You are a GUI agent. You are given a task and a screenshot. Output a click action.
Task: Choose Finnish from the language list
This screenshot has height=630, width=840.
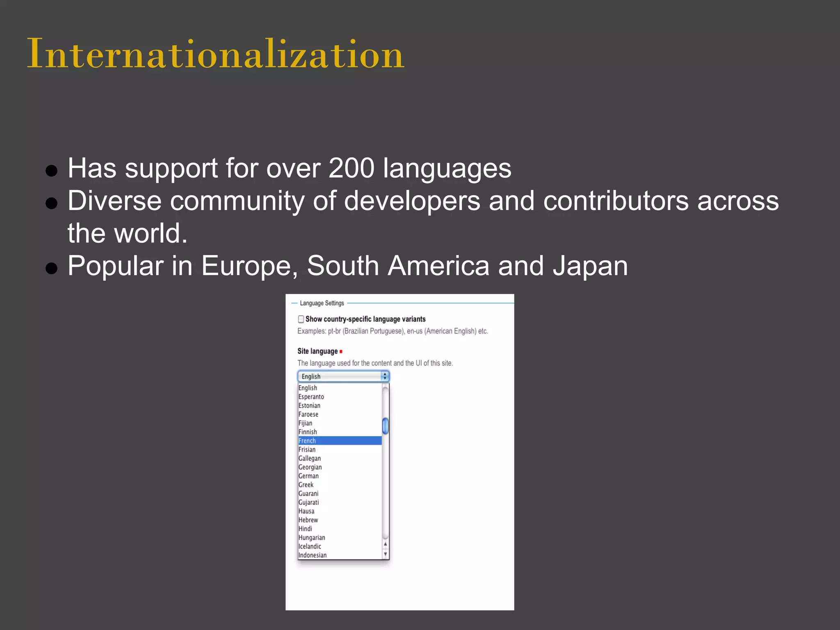tap(340, 432)
